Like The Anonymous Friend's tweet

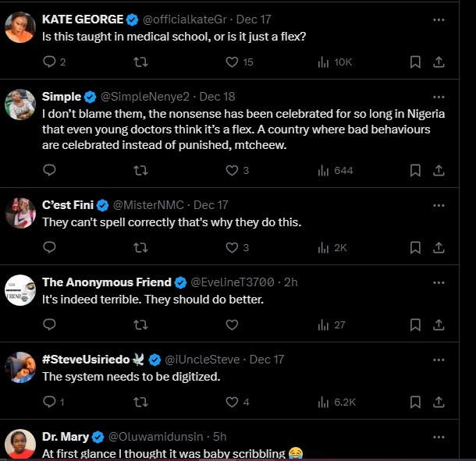coord(232,324)
